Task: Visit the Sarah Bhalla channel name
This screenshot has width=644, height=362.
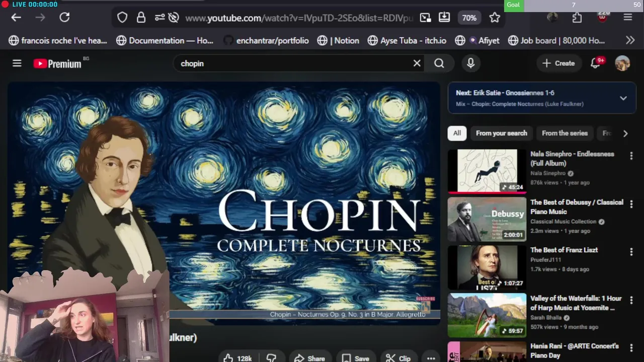Action: click(545, 318)
